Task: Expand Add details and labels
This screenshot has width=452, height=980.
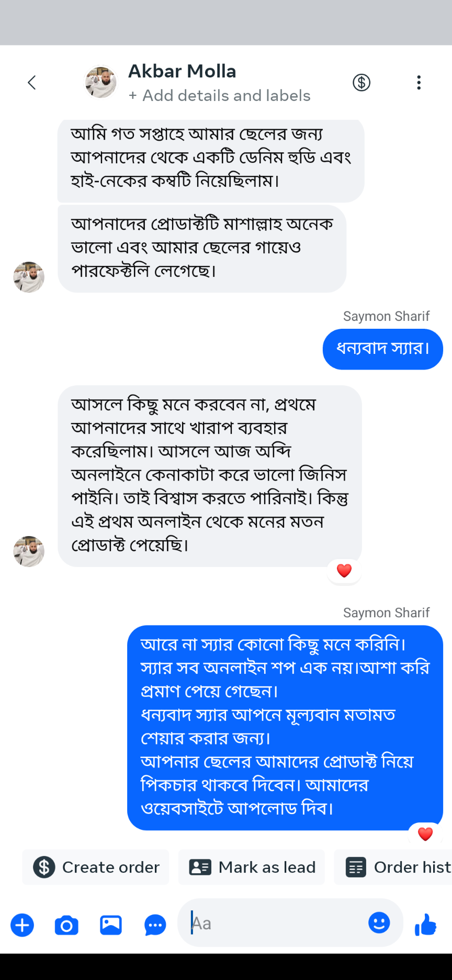Action: tap(220, 96)
